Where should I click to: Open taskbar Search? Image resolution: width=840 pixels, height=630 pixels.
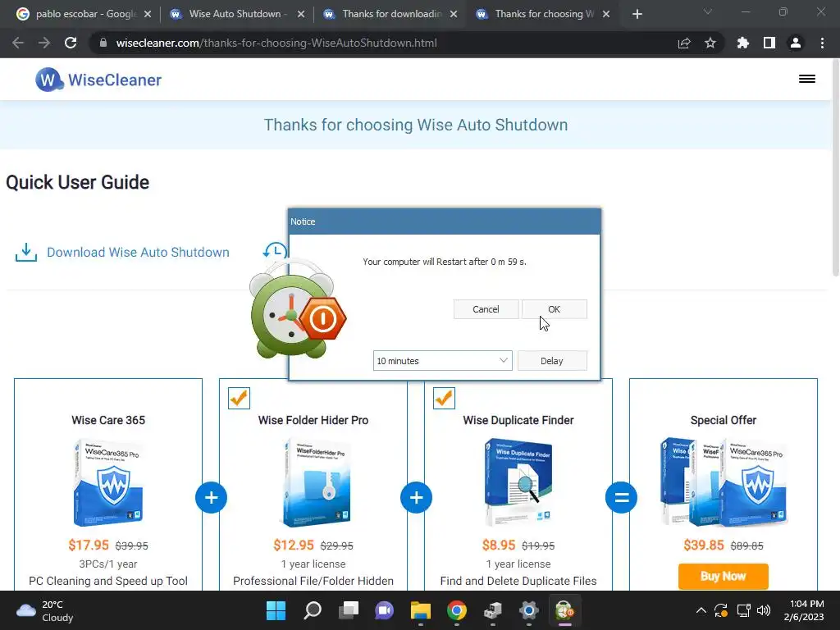(313, 610)
